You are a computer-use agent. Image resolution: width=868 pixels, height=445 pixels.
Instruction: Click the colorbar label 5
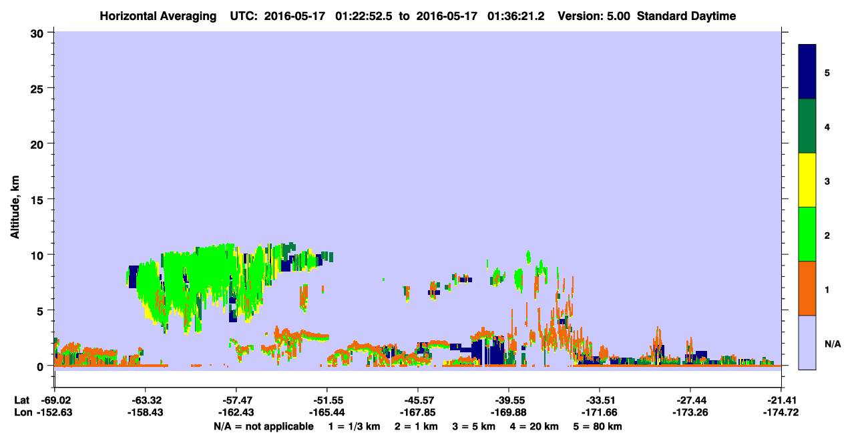click(x=827, y=72)
